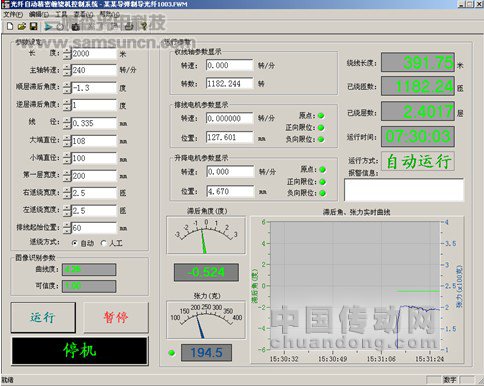Click the 绕线长度 display reading 391.75
Viewport: 484px width, 386px height.
tap(418, 62)
